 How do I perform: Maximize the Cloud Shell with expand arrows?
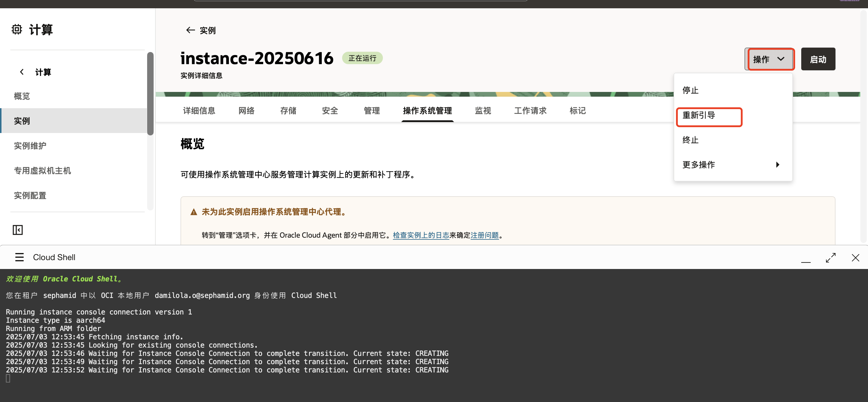coord(830,258)
